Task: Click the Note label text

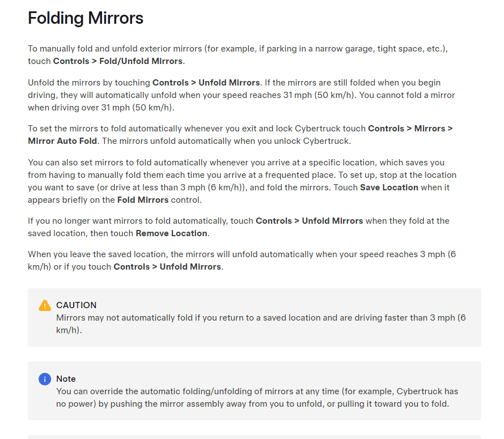Action: [x=66, y=379]
